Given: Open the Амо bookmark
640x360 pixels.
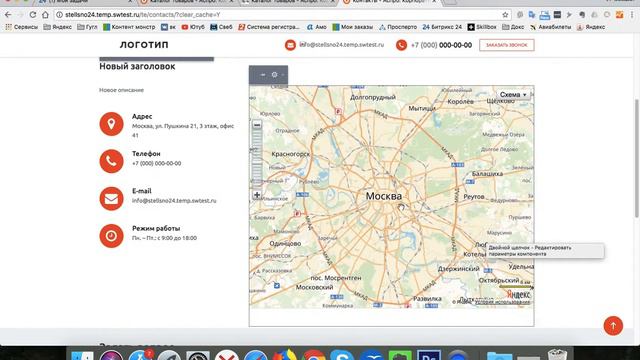Looking at the screenshot, I should (x=316, y=27).
